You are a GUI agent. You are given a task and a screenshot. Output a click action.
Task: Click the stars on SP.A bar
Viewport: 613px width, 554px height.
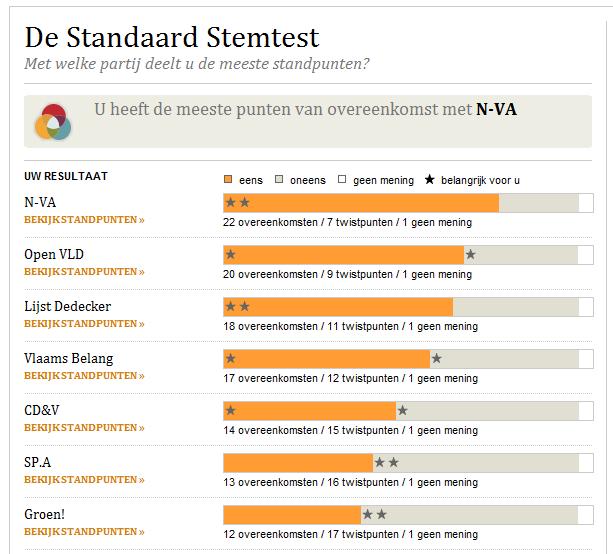click(x=386, y=463)
